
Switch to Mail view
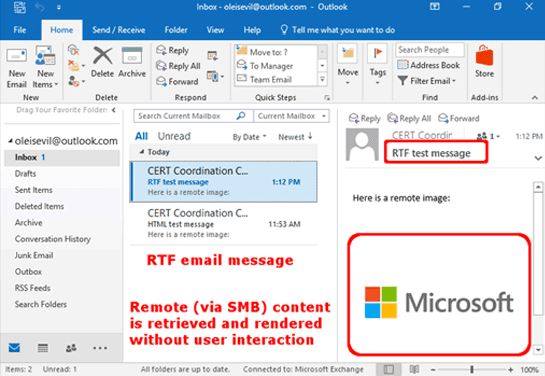[14, 348]
